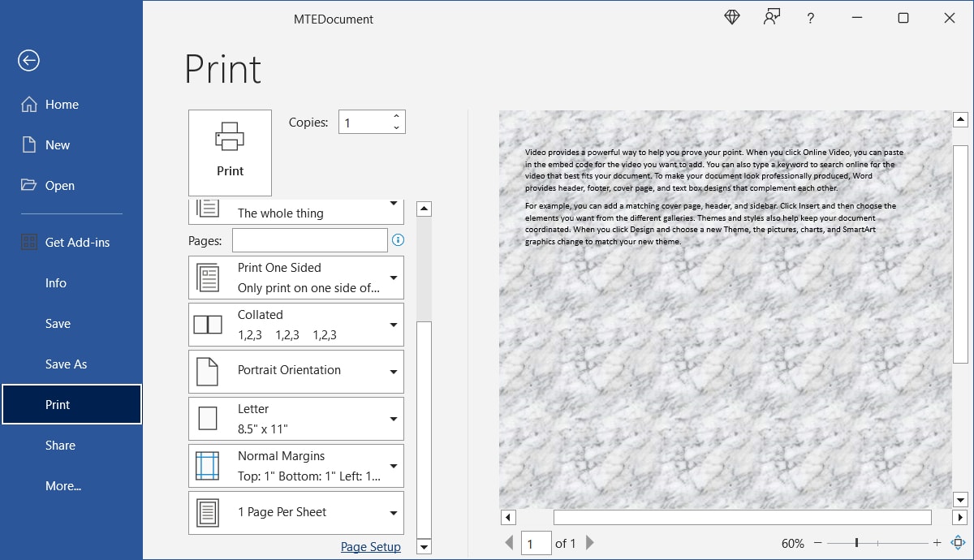Click the Pages info icon for page range help
Screen dimensions: 974x560
(397, 239)
